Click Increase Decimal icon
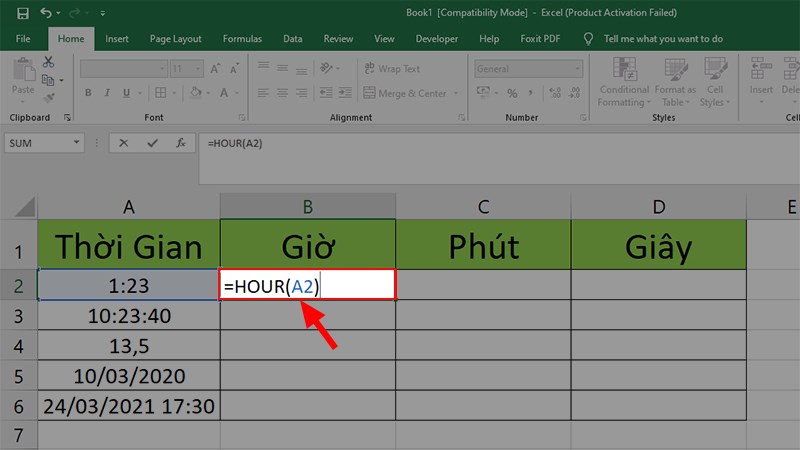Image resolution: width=800 pixels, height=450 pixels. click(555, 93)
